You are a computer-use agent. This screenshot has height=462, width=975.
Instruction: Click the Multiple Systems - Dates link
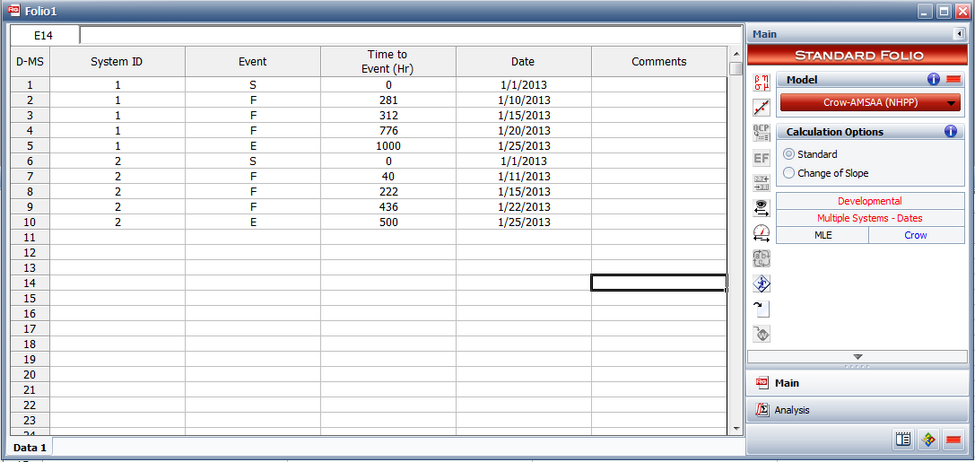(869, 218)
